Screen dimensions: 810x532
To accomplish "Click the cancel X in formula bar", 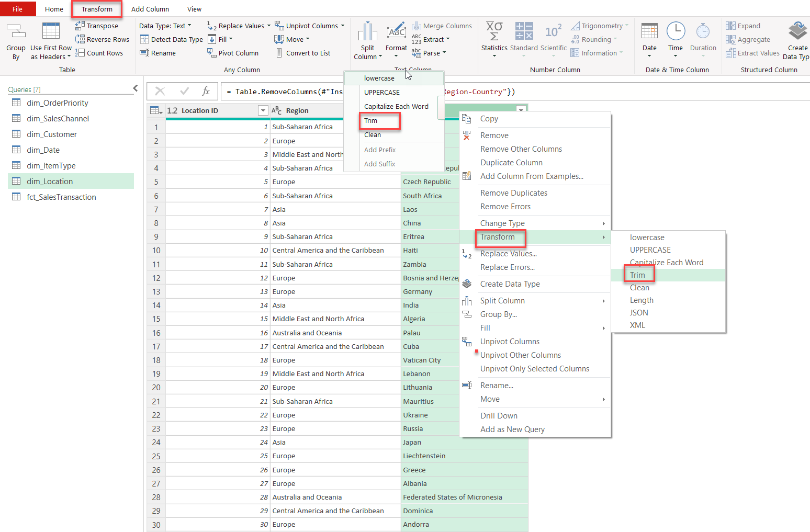I will point(160,91).
